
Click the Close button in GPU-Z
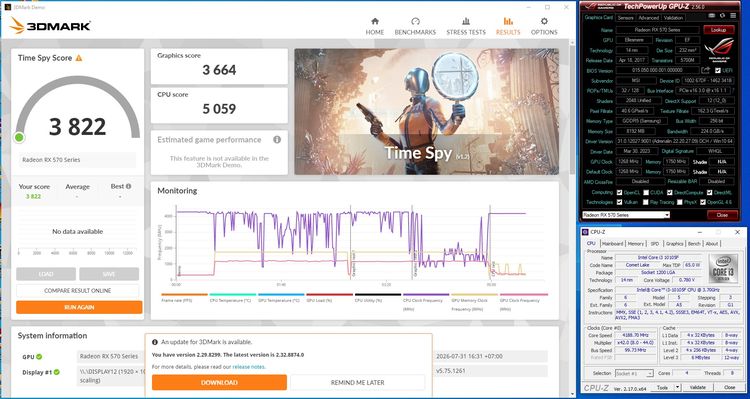pyautogui.click(x=722, y=215)
